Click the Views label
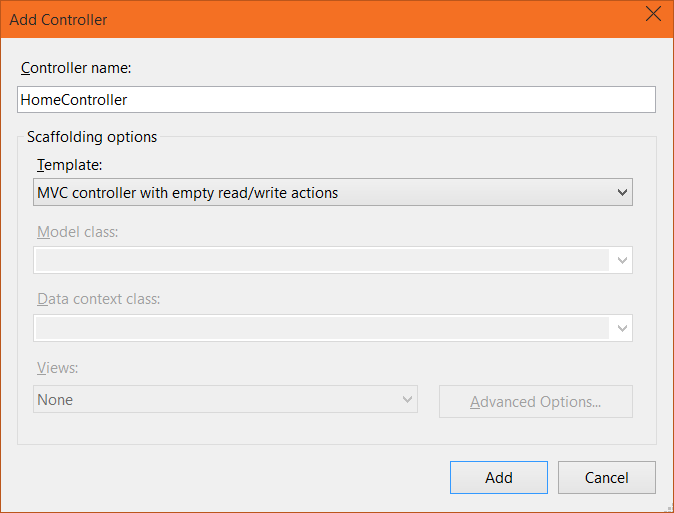Screen dimensions: 674x513 tap(57, 367)
